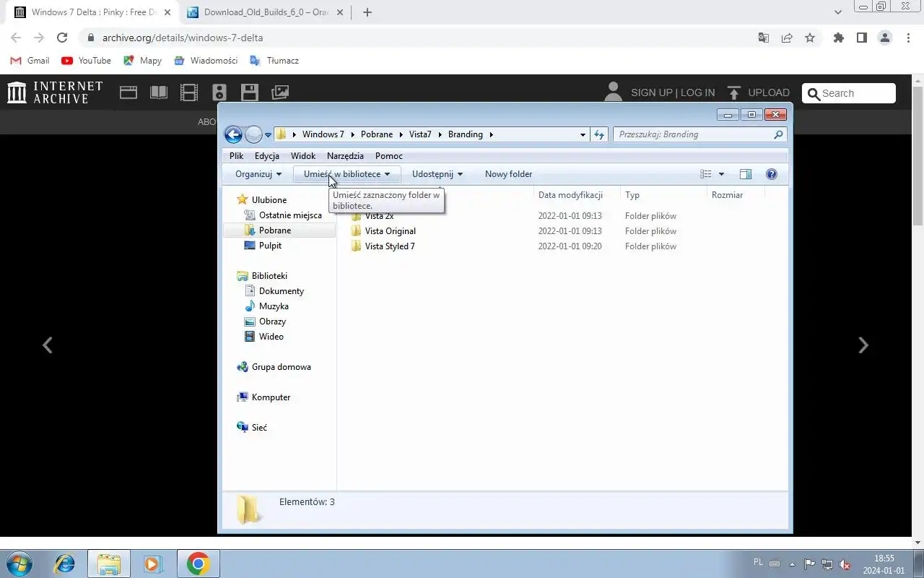Refresh the Branding folder view
Viewport: 924px width, 578px height.
coord(599,134)
